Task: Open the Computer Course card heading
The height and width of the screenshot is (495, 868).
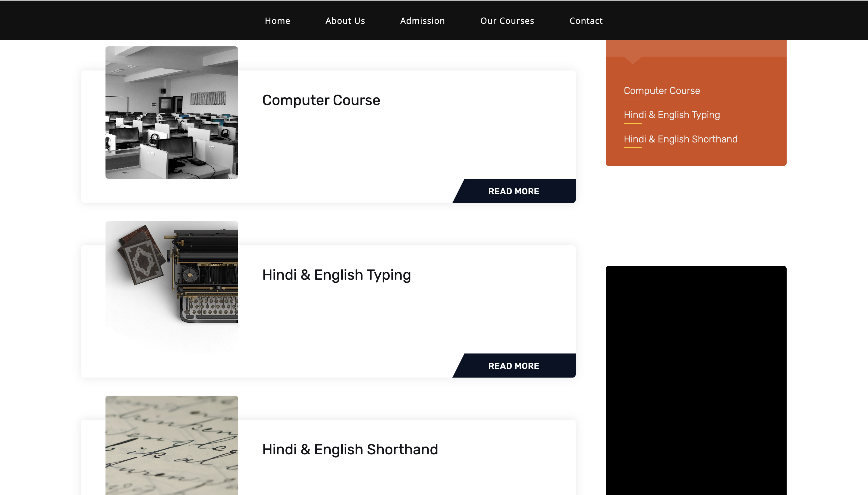Action: click(x=321, y=100)
